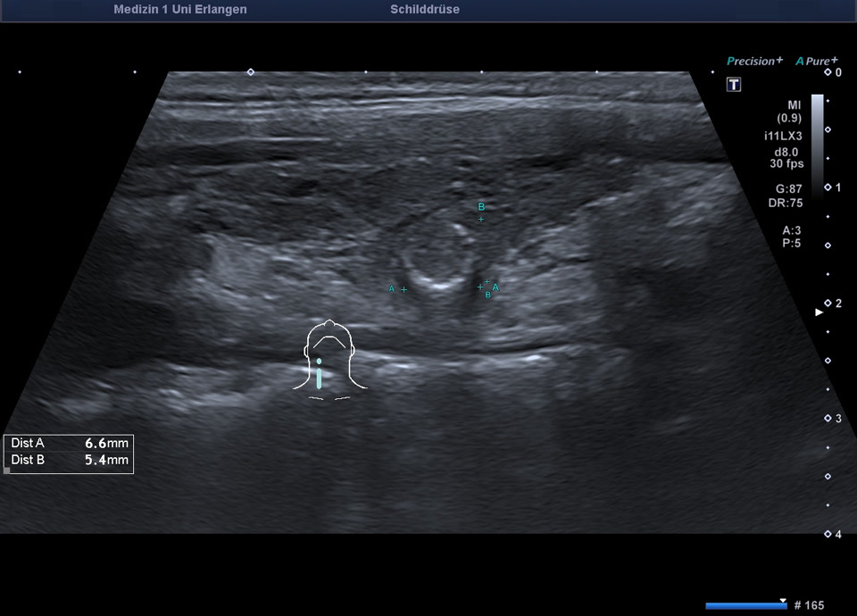Click the depth scale diamond at 0
Image resolution: width=857 pixels, height=616 pixels.
[x=827, y=71]
